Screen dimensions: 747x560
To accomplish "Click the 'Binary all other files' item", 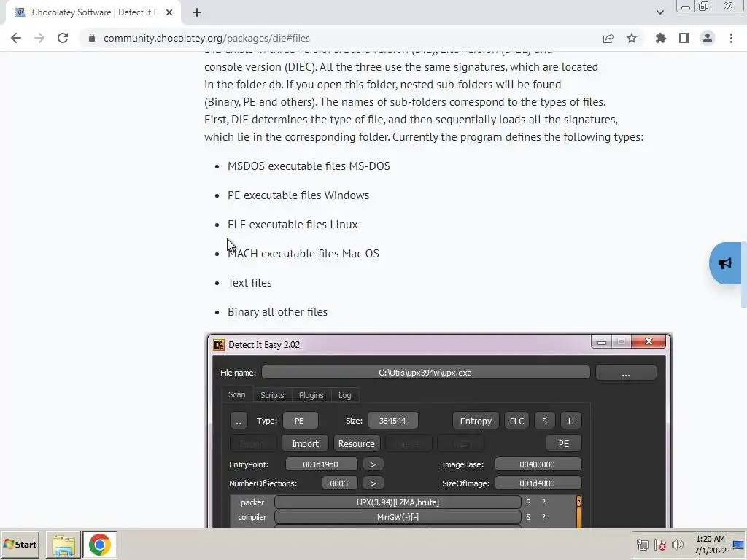I will 278,312.
